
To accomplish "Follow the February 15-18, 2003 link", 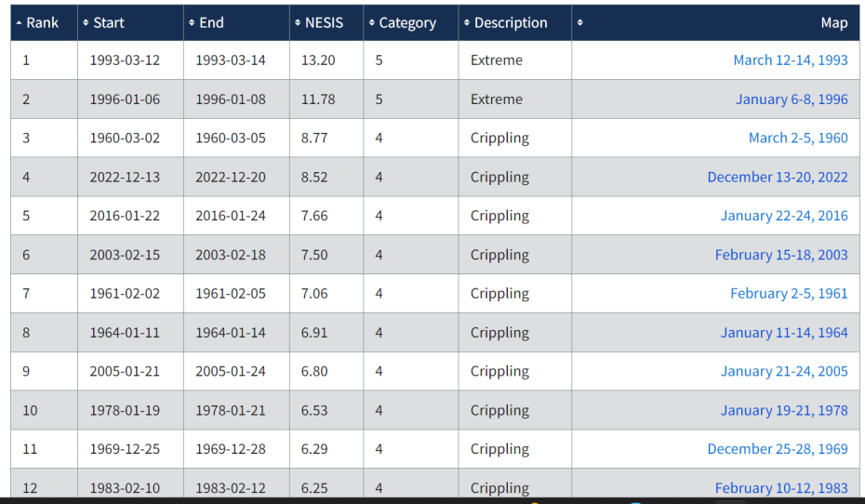I will coord(781,255).
